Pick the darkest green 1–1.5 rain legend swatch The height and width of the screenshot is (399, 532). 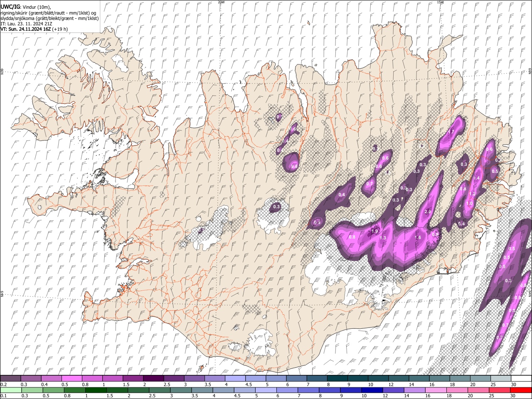tap(96, 390)
